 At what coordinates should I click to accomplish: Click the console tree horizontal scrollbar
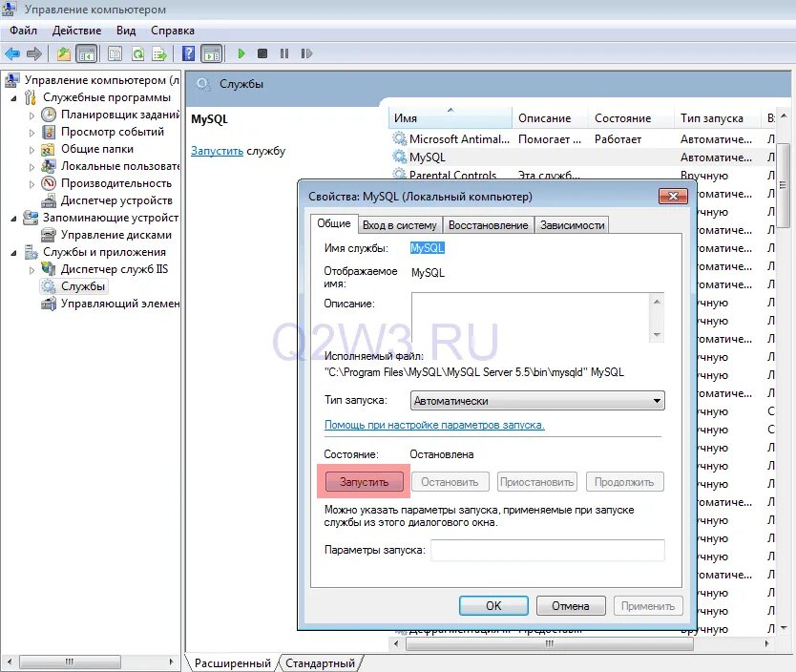pyautogui.click(x=70, y=661)
